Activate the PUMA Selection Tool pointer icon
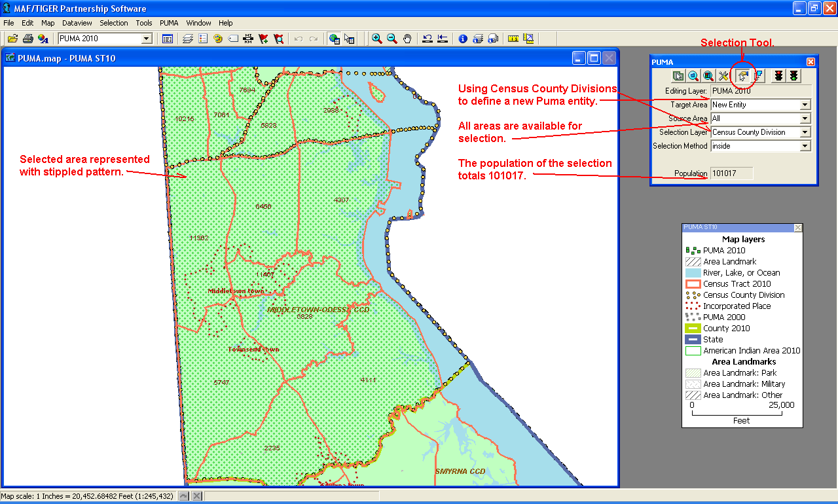This screenshot has height=504, width=838. point(743,76)
